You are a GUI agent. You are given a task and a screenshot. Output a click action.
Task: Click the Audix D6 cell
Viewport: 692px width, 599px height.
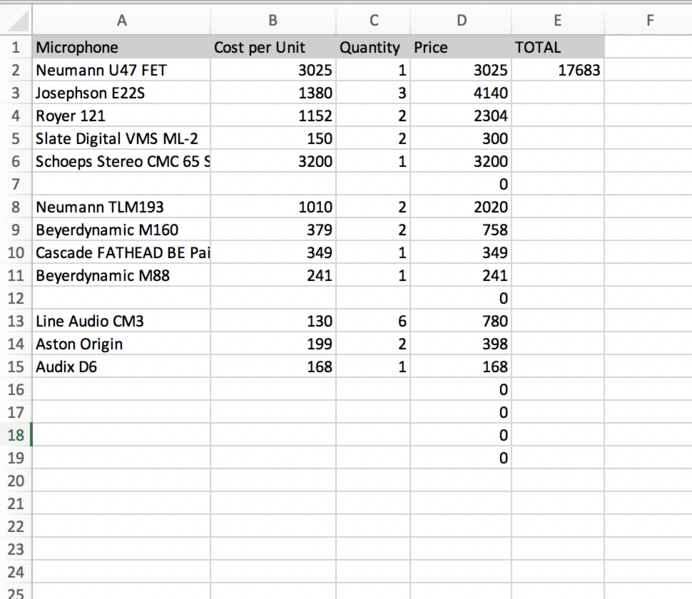(121, 367)
